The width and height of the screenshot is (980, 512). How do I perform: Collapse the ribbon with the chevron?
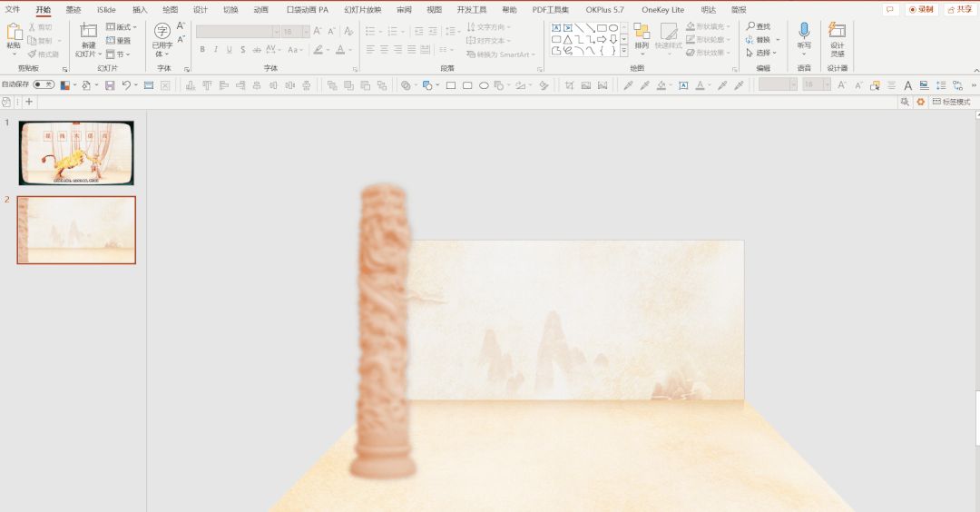coord(976,70)
